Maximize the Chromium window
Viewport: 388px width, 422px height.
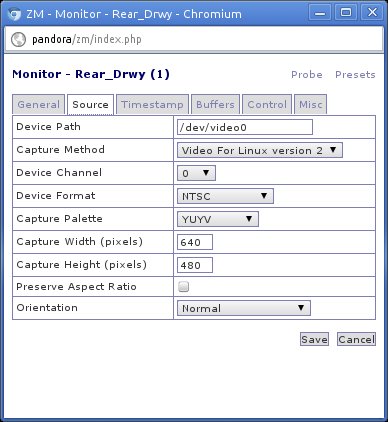point(346,13)
